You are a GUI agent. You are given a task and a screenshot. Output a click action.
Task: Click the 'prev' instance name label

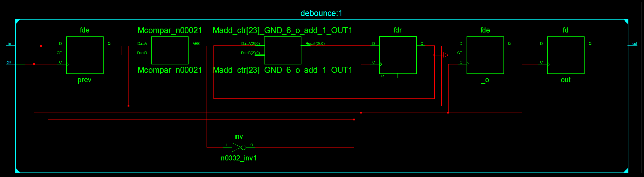coord(84,80)
